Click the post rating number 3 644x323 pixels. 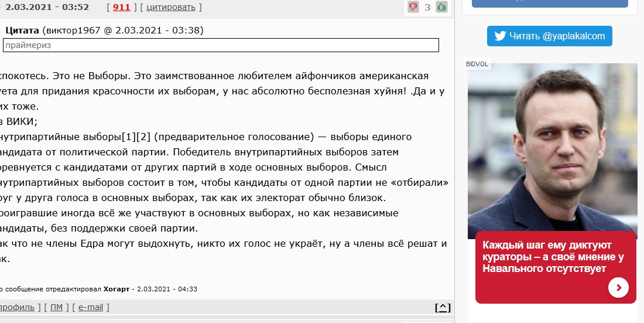click(x=427, y=7)
